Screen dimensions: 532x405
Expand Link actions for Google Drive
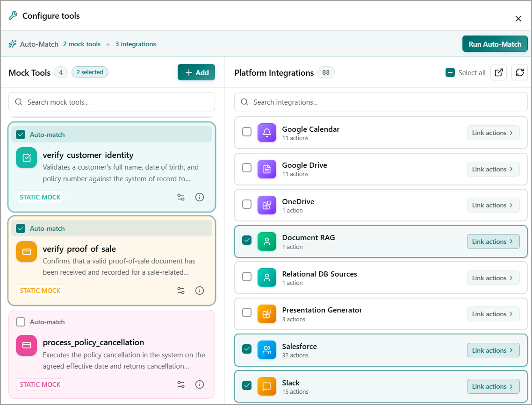(493, 169)
